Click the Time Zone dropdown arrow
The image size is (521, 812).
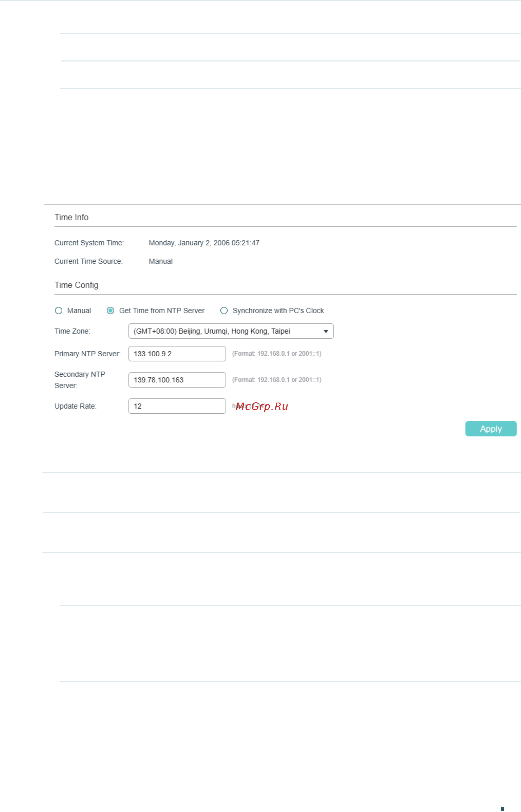coord(326,332)
